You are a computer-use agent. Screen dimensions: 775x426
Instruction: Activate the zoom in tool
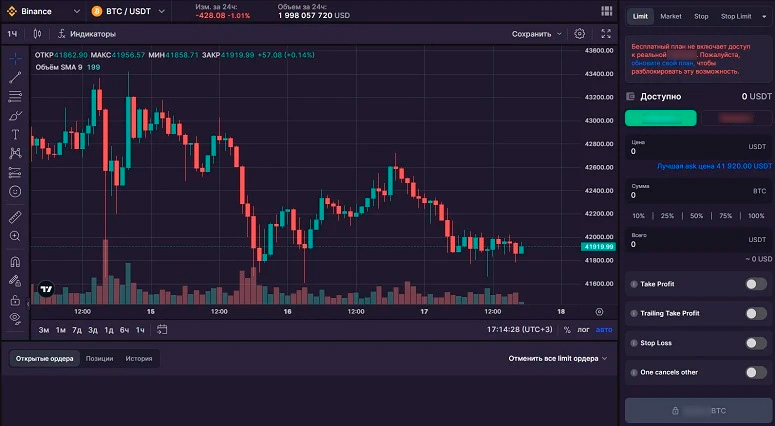(x=15, y=236)
